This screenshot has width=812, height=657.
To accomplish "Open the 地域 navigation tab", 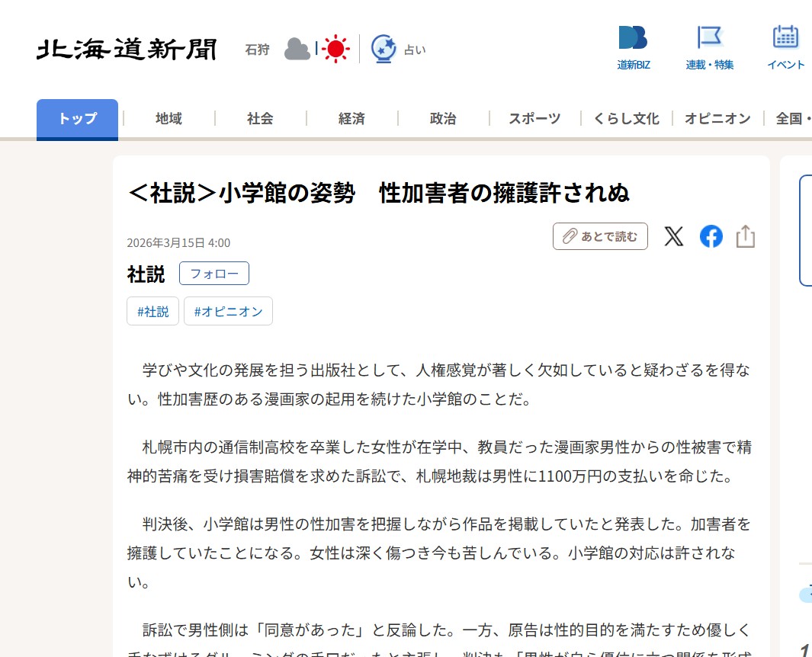I will click(168, 119).
